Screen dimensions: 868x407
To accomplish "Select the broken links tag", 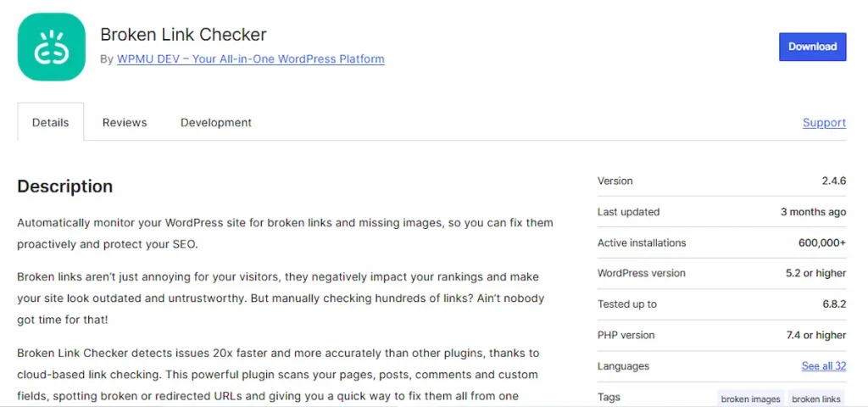I will tap(816, 399).
